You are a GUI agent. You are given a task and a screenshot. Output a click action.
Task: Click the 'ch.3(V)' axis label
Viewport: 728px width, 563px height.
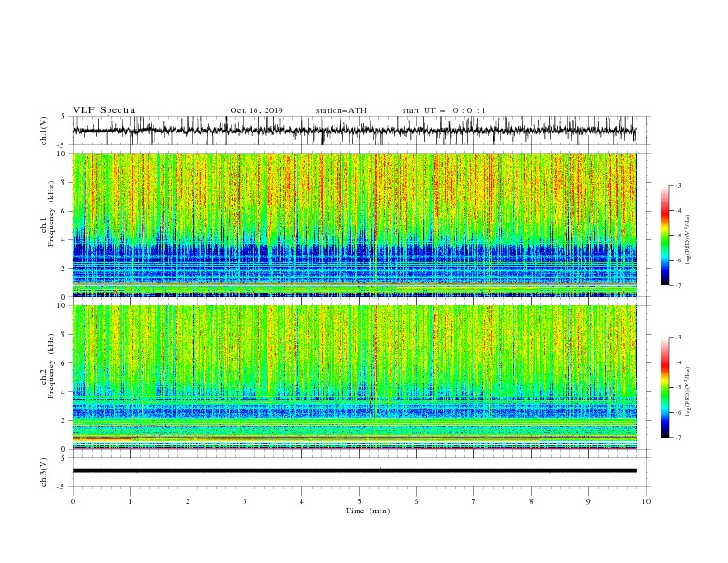tap(44, 472)
